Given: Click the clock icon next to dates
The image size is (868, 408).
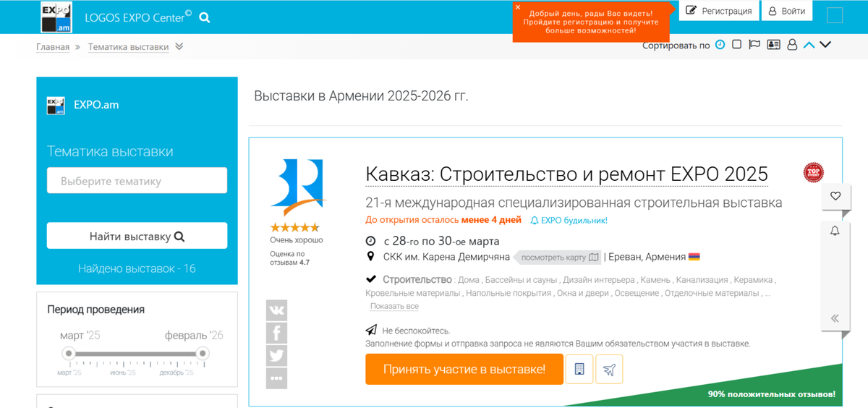Looking at the screenshot, I should coord(370,241).
